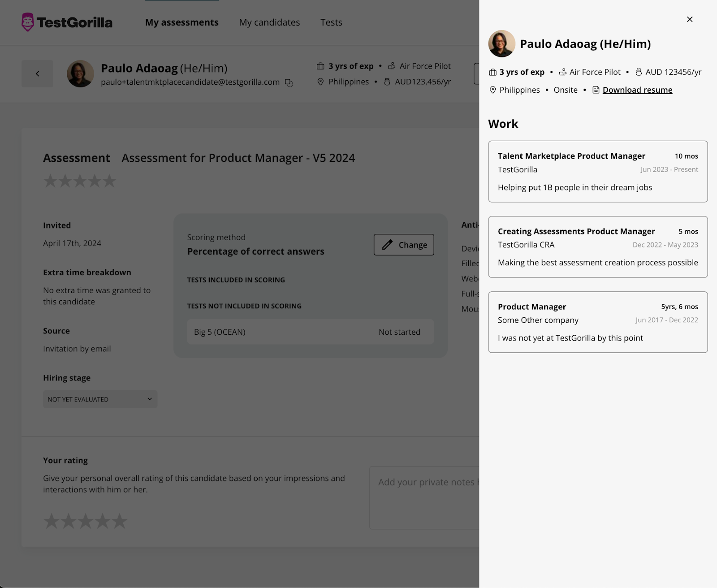This screenshot has width=717, height=588.
Task: Click the 5yrs, 6 mos duration
Action: [679, 307]
